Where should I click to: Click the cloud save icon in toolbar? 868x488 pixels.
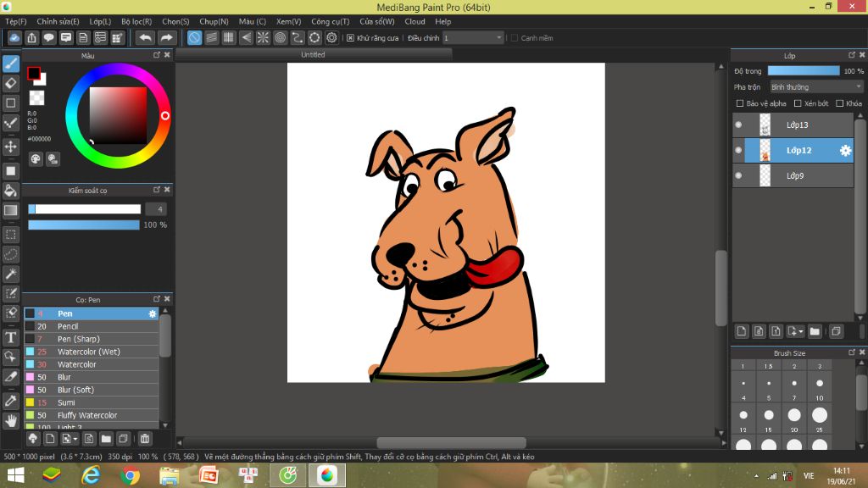(14, 37)
